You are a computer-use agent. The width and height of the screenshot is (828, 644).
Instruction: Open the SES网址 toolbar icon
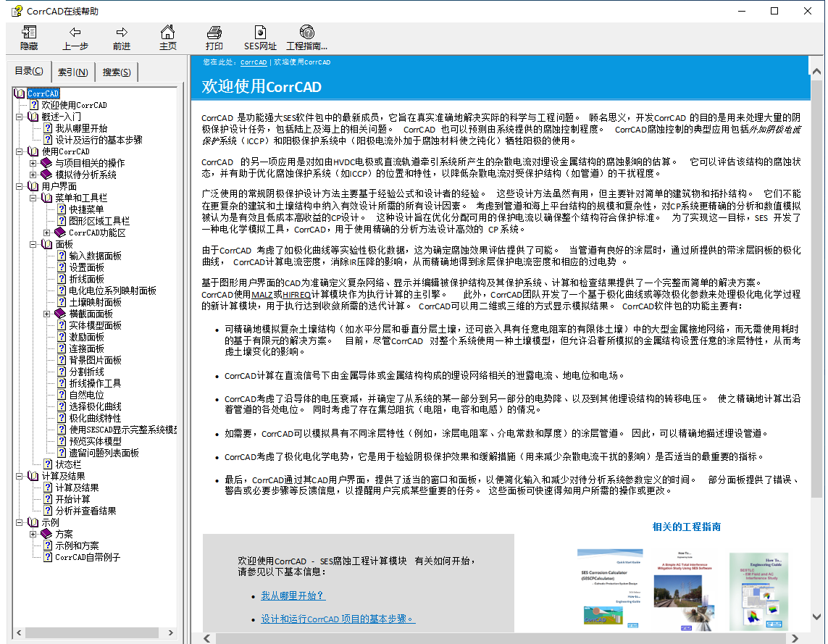260,32
